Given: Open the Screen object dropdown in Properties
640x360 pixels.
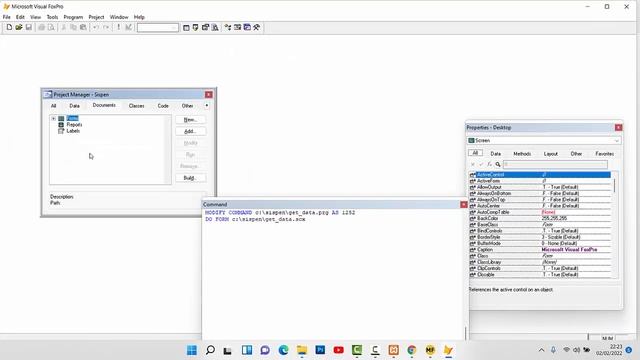Looking at the screenshot, I should [x=617, y=140].
